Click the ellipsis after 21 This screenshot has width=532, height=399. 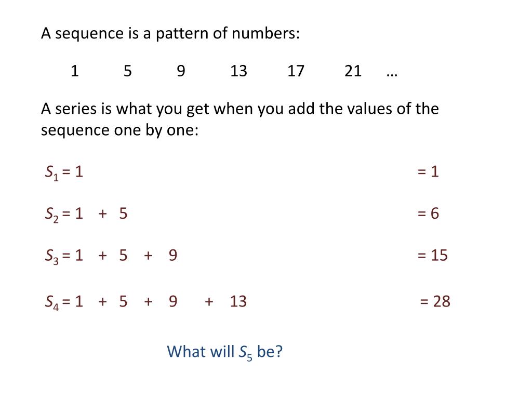click(392, 75)
